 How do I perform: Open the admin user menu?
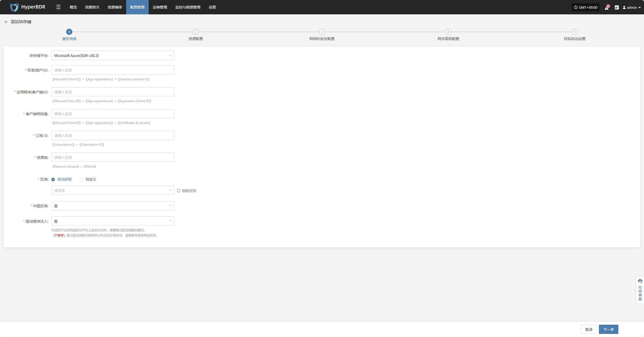click(x=632, y=7)
